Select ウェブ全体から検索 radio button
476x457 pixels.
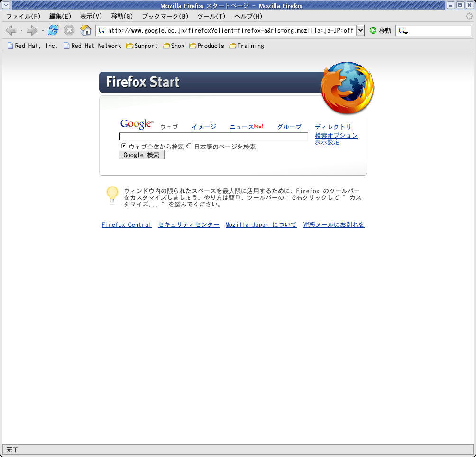tap(123, 146)
